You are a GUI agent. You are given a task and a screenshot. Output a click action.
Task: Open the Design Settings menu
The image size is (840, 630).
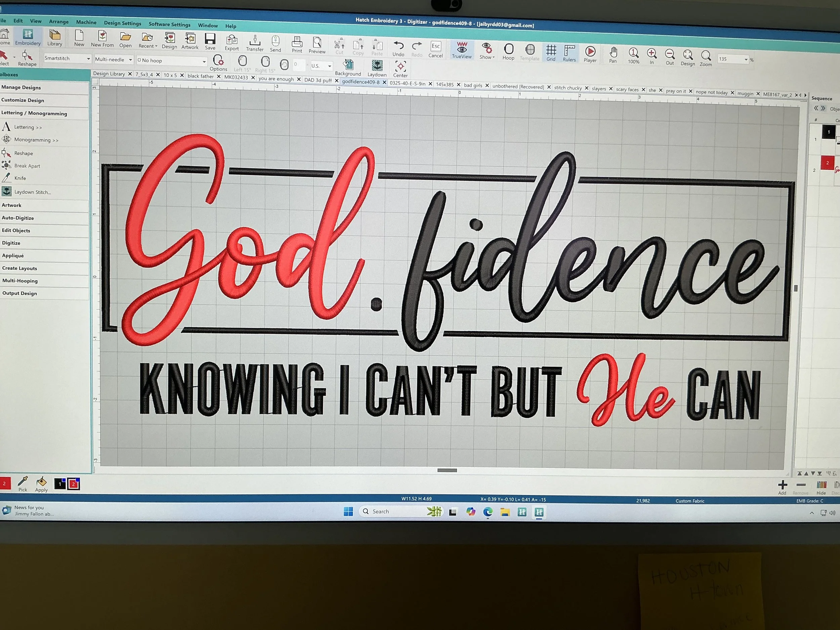tap(123, 23)
